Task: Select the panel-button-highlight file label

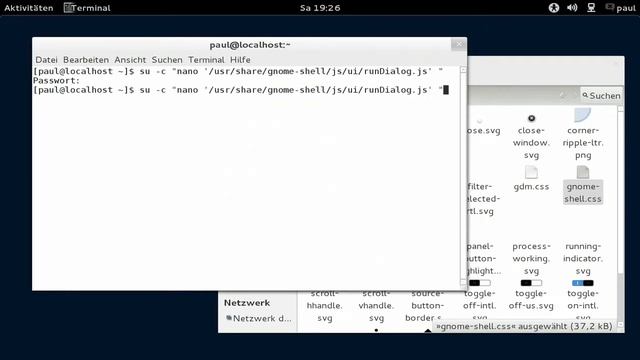Action: click(483, 258)
